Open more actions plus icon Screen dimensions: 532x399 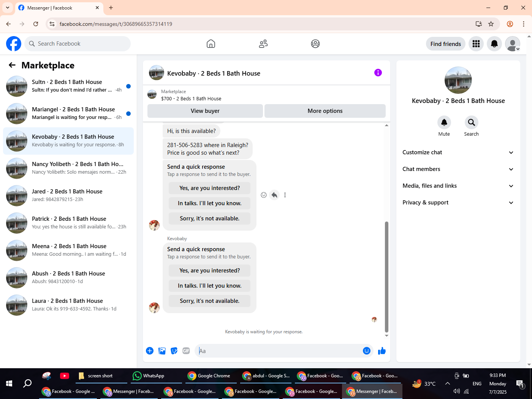coord(150,351)
